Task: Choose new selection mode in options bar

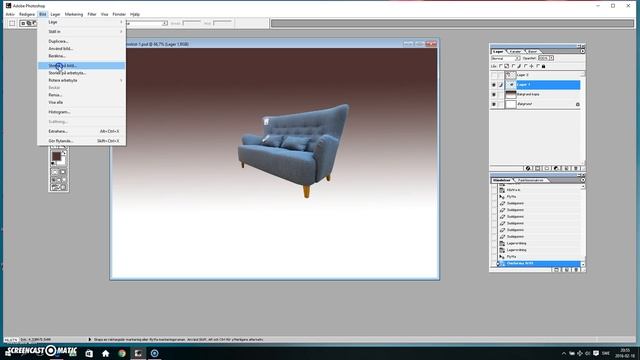Action: click(23, 23)
